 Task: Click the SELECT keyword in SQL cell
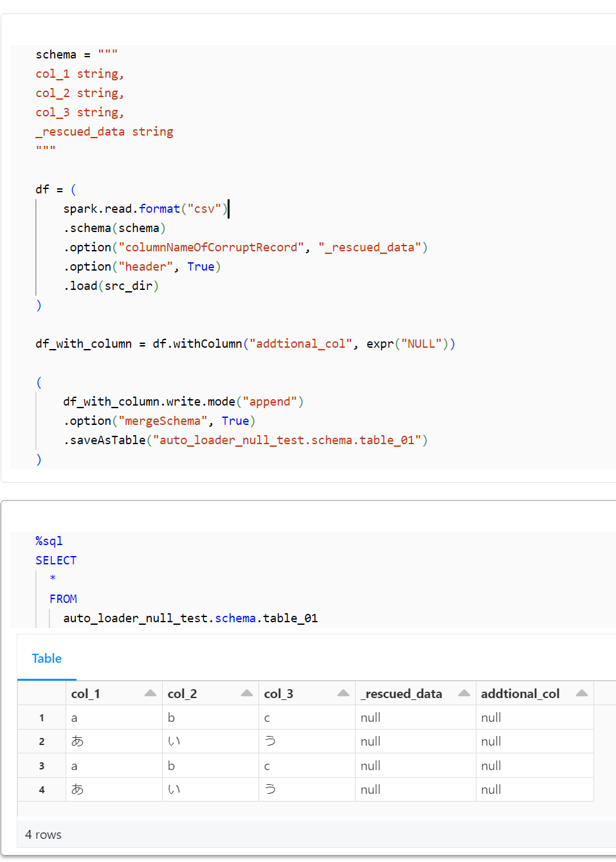[56, 561]
